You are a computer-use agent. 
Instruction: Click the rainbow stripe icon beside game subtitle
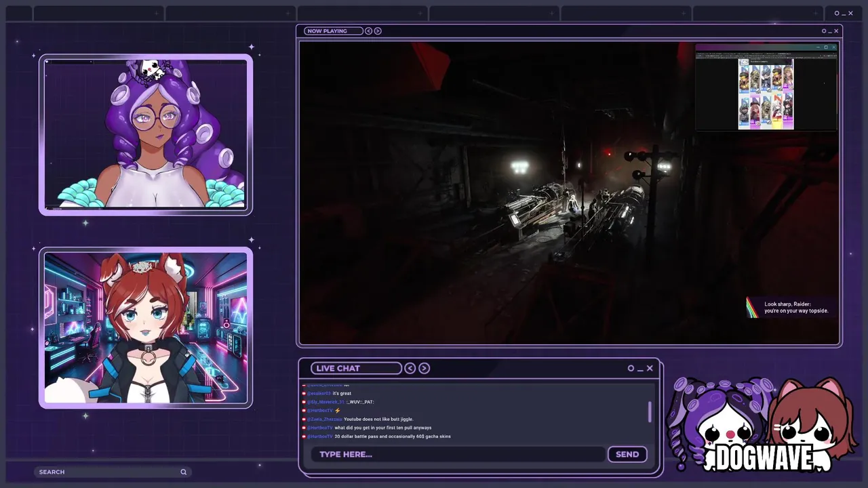pos(752,308)
